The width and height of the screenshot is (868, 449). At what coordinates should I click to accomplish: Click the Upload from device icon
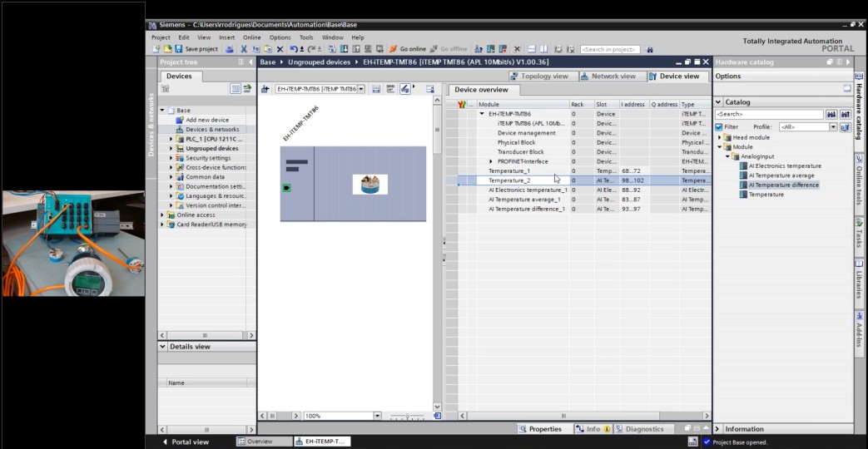356,49
